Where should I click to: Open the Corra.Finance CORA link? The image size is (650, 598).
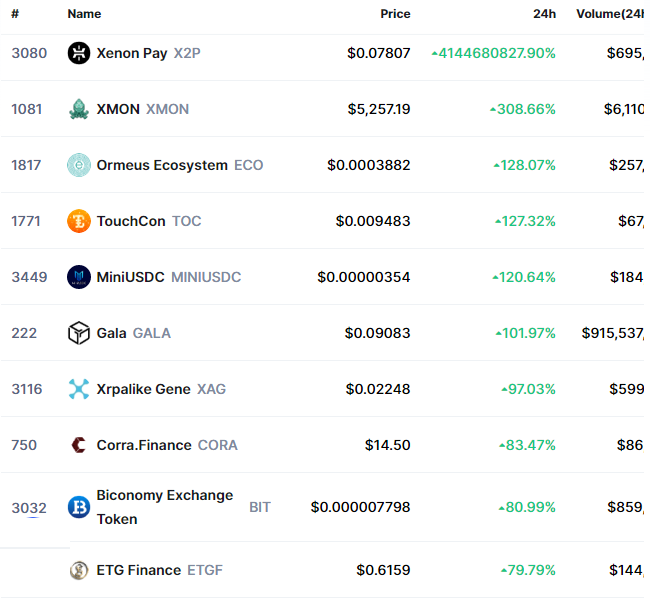click(167, 445)
